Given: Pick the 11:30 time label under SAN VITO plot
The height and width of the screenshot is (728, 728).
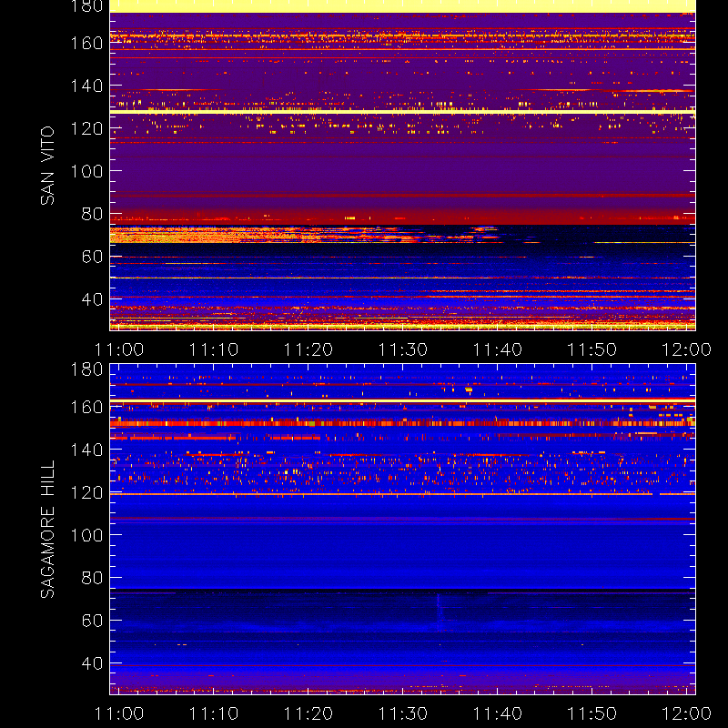Looking at the screenshot, I should [x=402, y=349].
